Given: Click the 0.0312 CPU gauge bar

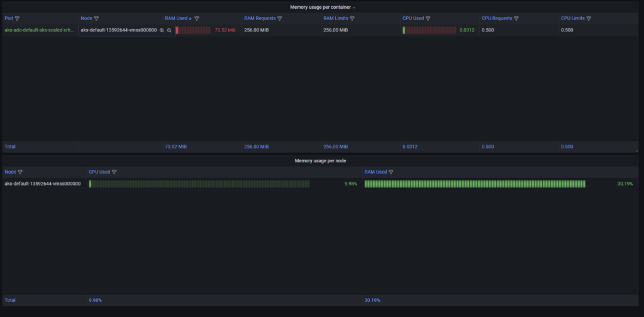Looking at the screenshot, I should click(x=430, y=30).
